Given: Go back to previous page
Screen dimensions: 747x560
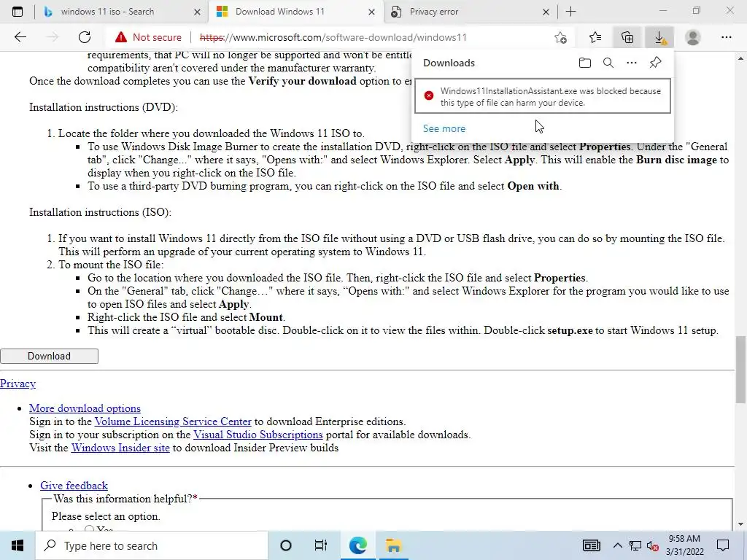Looking at the screenshot, I should (20, 37).
